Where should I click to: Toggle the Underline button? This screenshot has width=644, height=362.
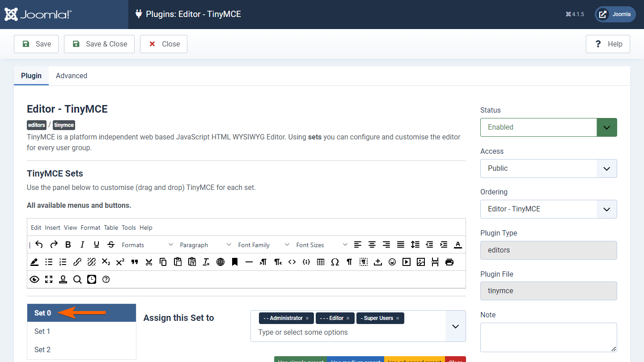97,244
